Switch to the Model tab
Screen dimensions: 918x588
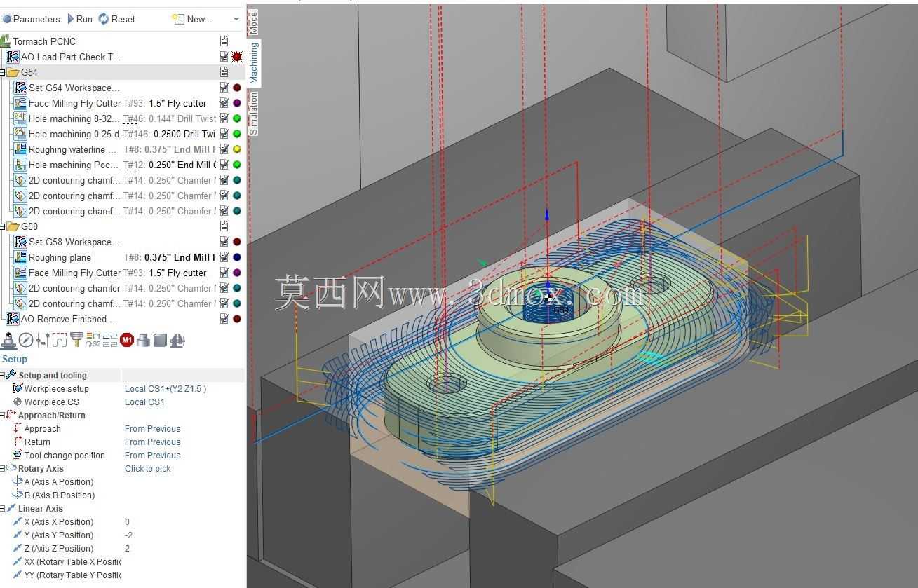[x=254, y=22]
